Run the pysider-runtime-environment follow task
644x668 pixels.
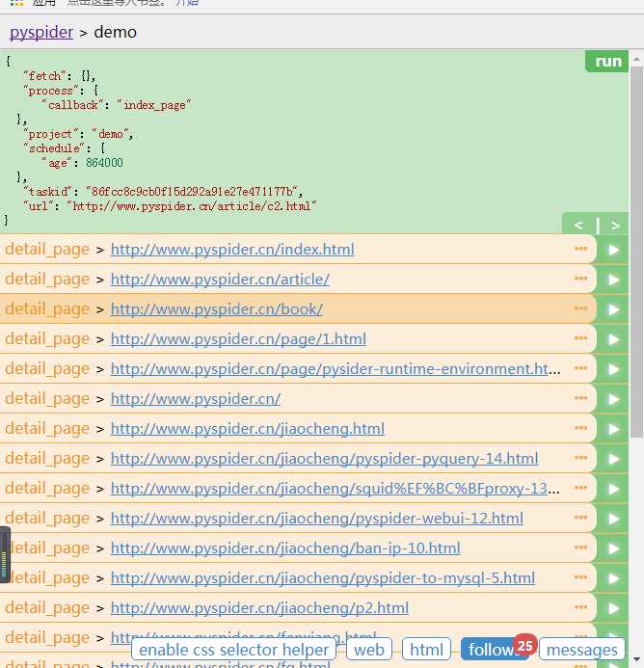[x=613, y=369]
